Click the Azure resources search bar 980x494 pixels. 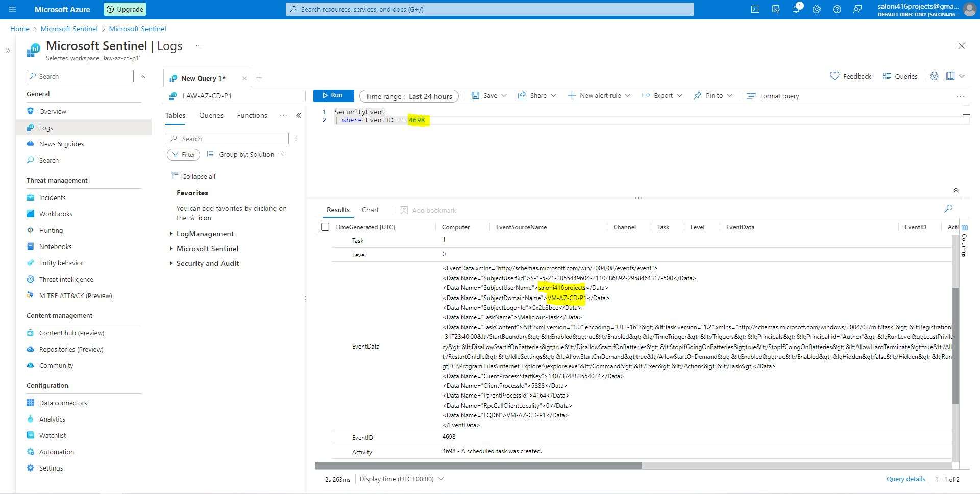tap(489, 9)
